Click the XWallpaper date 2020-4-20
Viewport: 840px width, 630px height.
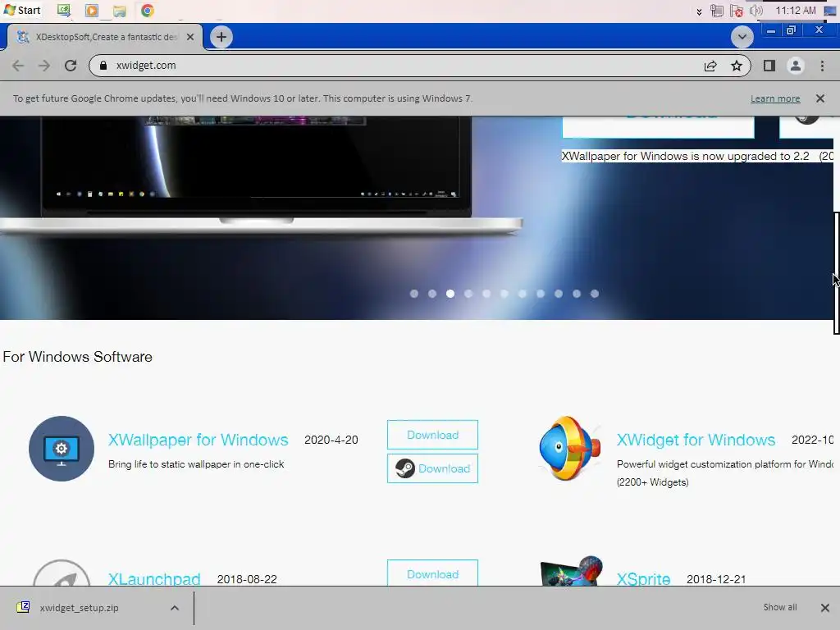(331, 440)
